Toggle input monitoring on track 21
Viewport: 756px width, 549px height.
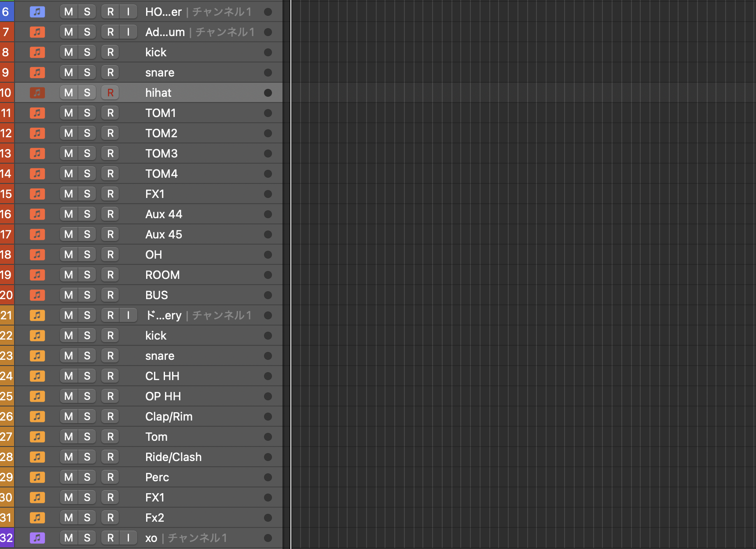point(128,315)
